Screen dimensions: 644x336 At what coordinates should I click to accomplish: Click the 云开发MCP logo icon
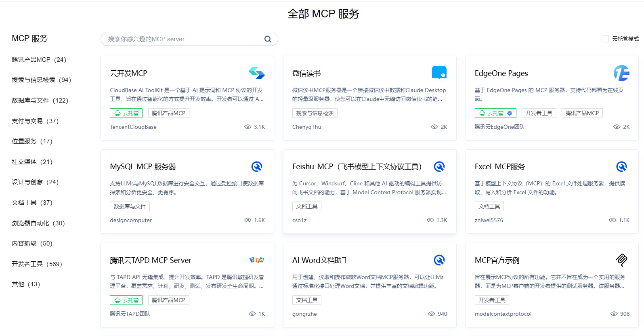click(256, 73)
